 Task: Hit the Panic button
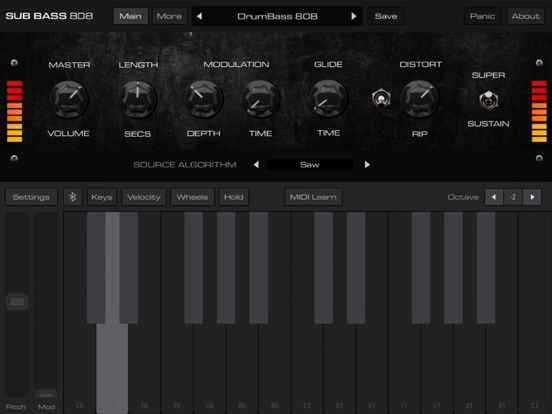[x=483, y=16]
